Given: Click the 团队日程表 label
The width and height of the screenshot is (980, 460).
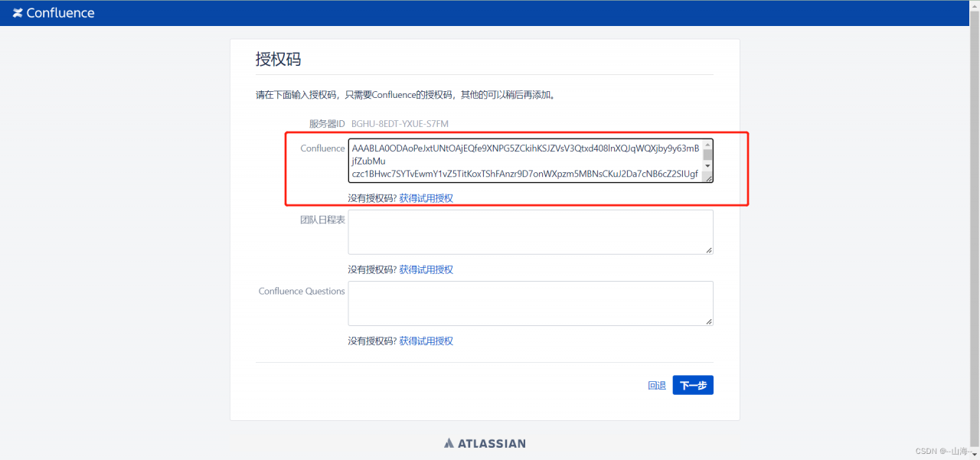Looking at the screenshot, I should click(322, 220).
